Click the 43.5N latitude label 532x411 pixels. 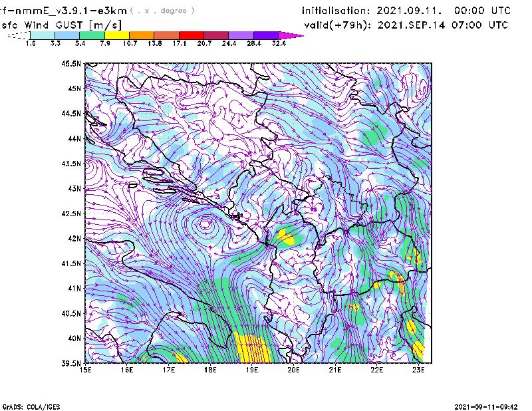71,164
